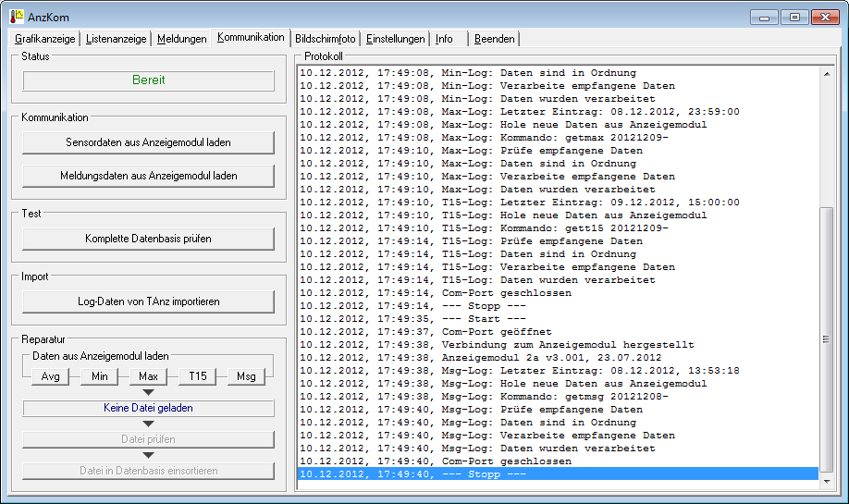Select the Meldungen tab
Viewport: 849px width, 504px height.
point(181,39)
